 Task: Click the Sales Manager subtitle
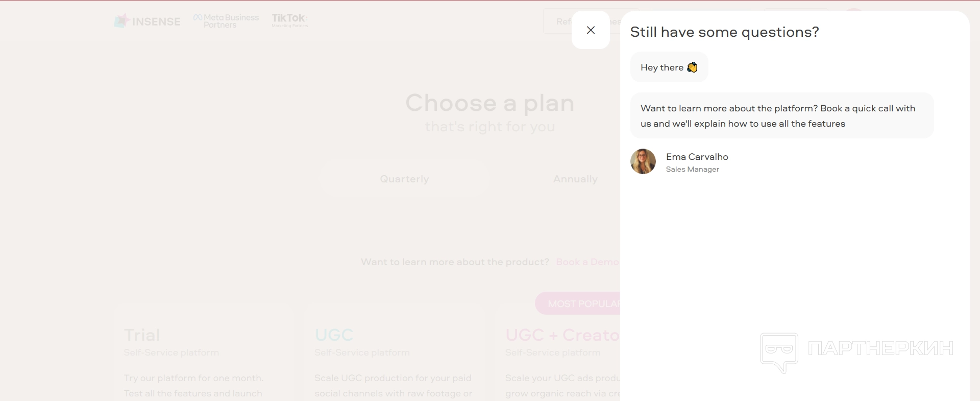(x=692, y=170)
